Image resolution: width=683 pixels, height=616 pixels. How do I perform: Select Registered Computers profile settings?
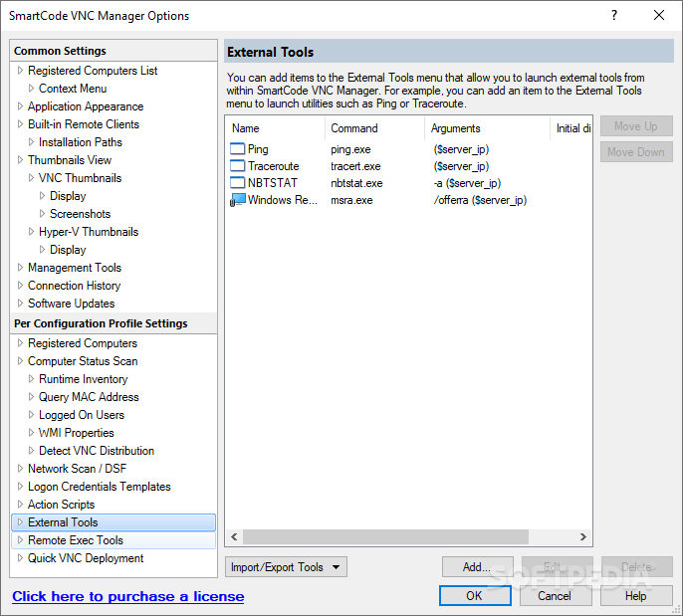[x=83, y=343]
